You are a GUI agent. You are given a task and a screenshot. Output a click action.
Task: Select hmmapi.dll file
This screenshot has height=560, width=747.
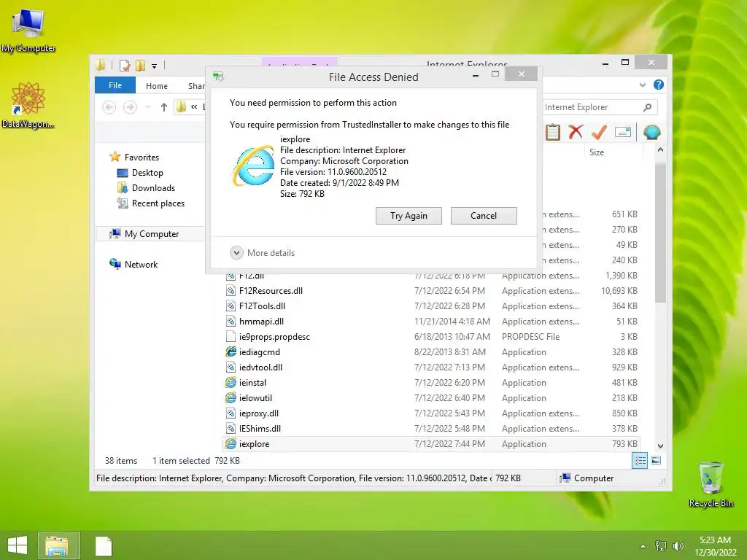(261, 322)
